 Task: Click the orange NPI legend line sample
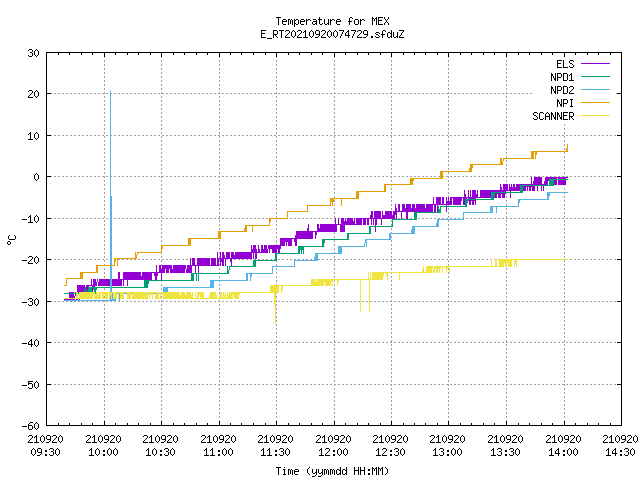(595, 102)
